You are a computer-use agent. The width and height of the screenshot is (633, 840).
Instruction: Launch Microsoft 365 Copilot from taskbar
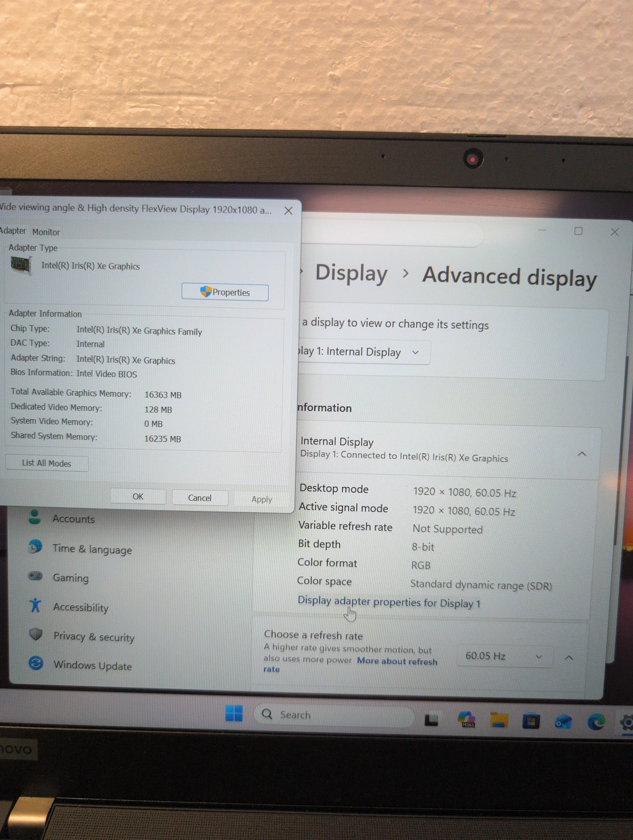coord(466,719)
